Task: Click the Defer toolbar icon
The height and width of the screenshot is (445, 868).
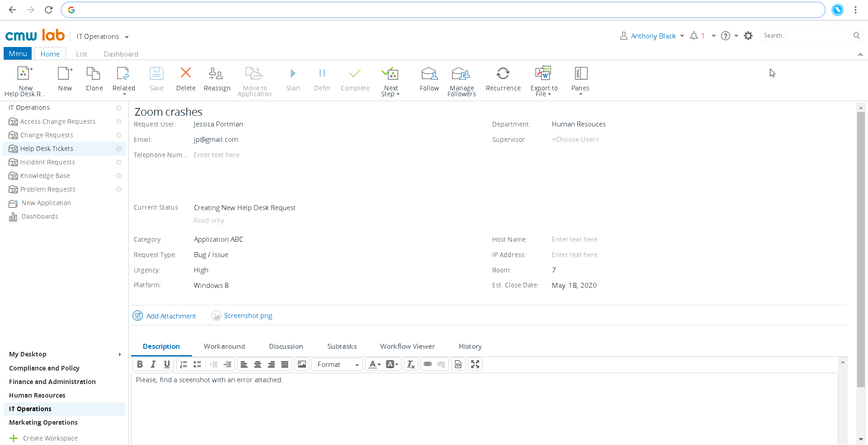Action: 322,73
